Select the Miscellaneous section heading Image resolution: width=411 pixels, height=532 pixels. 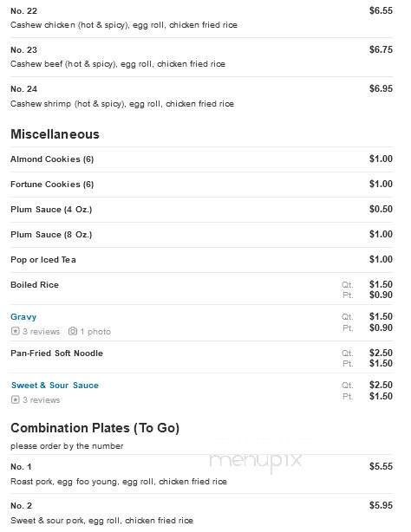coord(55,134)
